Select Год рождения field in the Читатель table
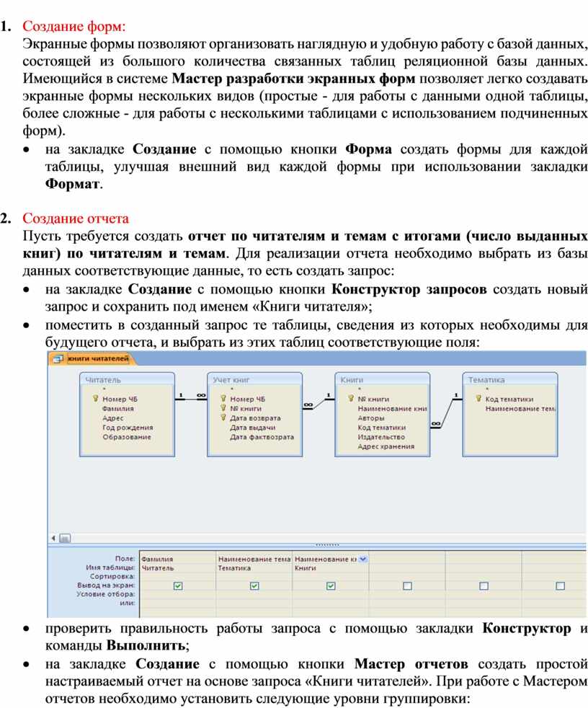The width and height of the screenshot is (588, 708). [x=128, y=428]
